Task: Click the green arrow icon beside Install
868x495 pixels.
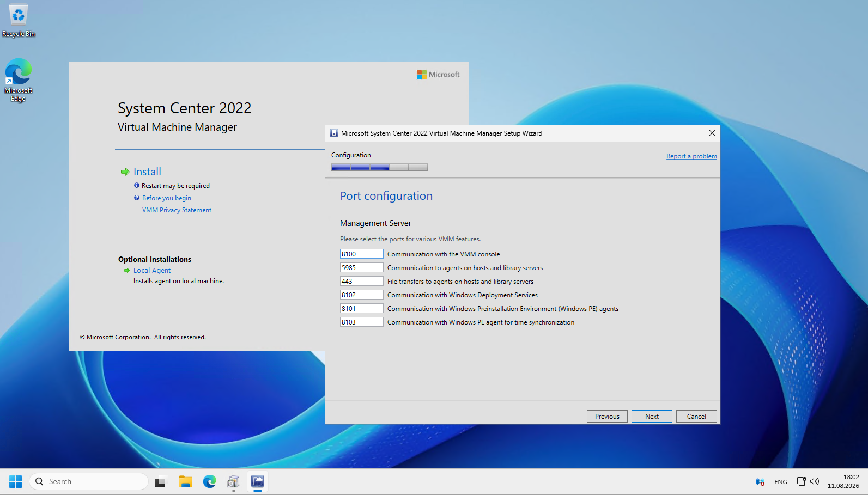Action: (125, 172)
